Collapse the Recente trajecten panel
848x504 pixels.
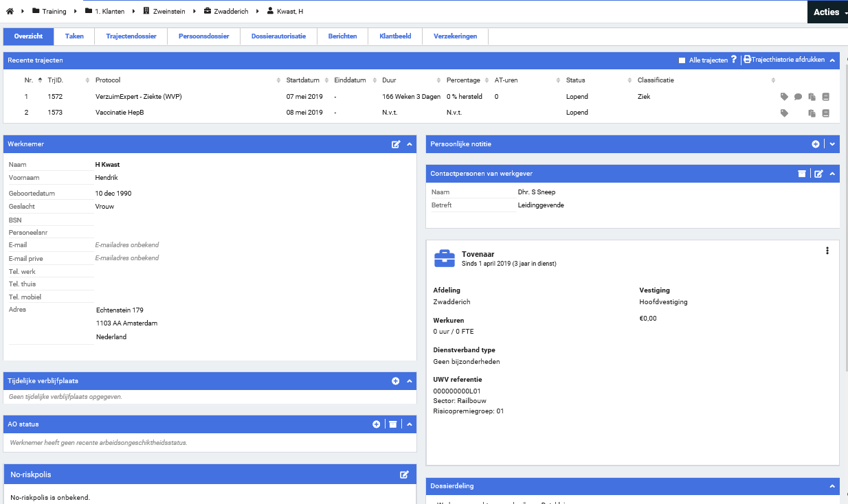(832, 60)
